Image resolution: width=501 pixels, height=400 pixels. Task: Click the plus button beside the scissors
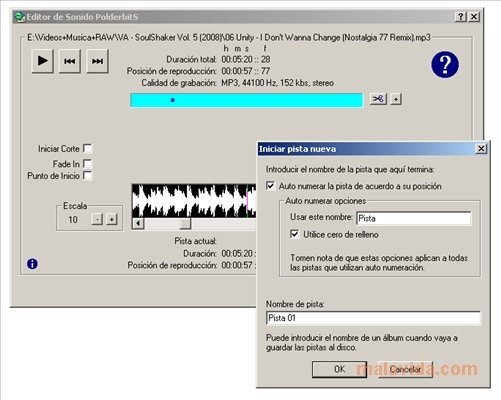[x=396, y=99]
